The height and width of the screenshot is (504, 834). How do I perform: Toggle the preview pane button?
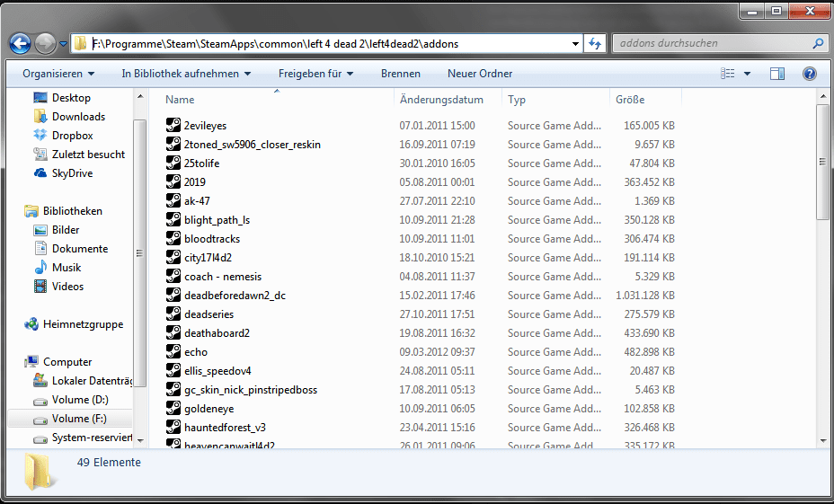[777, 74]
